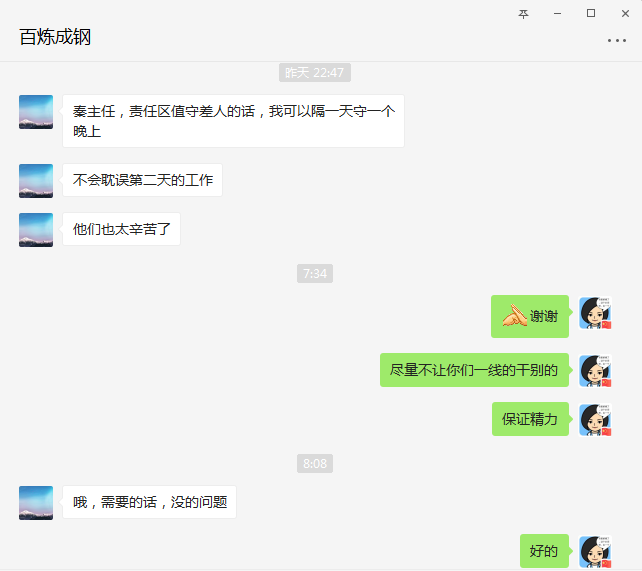Select the green 谢谢 message bubble
The image size is (642, 571).
coord(530,316)
